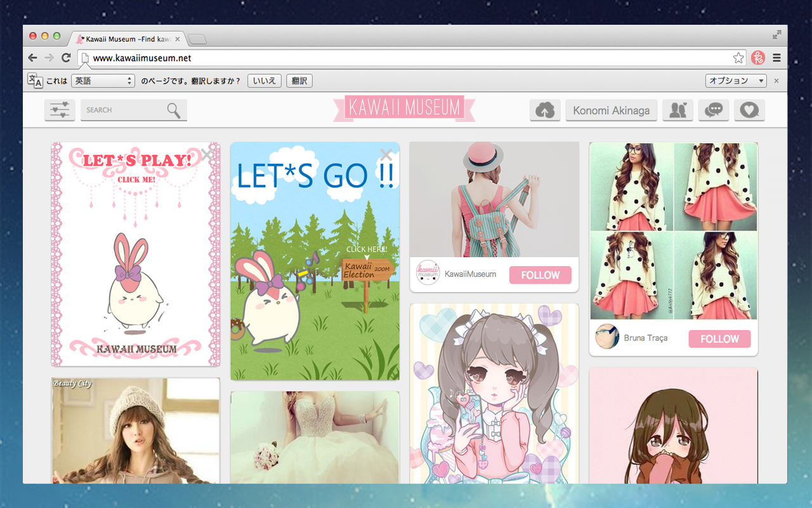Decline translation by pressing いいえ
This screenshot has width=812, height=508.
point(264,81)
